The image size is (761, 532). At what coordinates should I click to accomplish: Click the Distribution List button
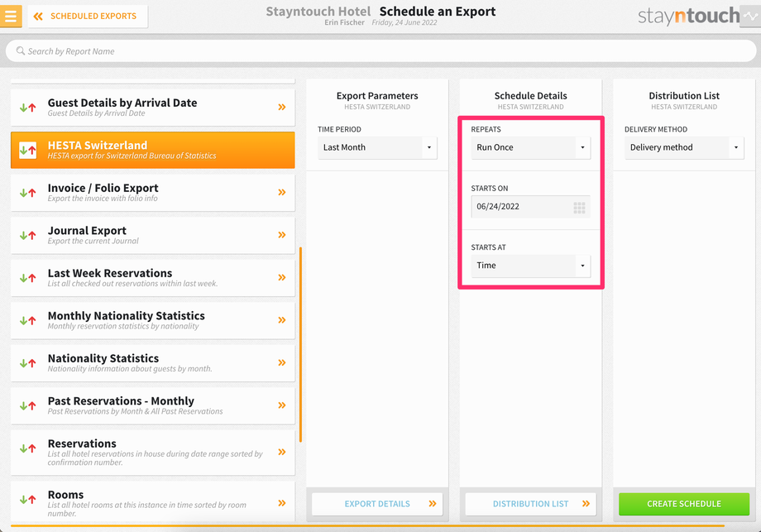(530, 504)
